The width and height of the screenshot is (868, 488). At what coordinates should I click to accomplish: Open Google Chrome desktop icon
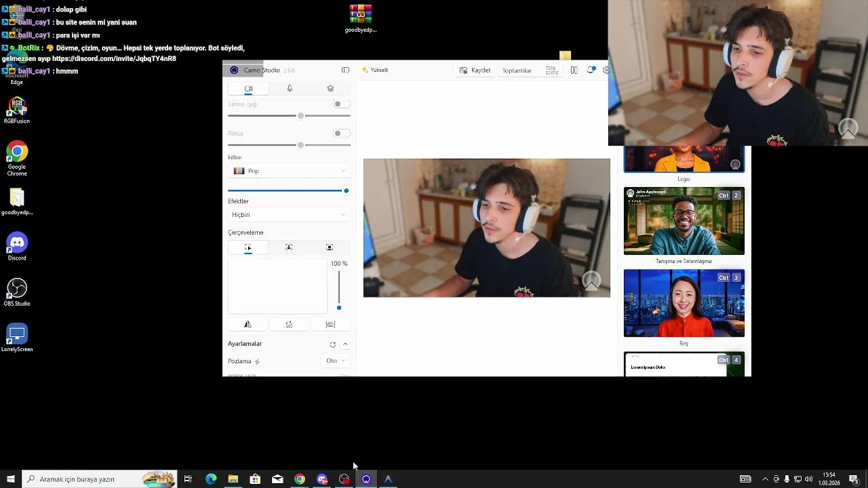coord(17,159)
